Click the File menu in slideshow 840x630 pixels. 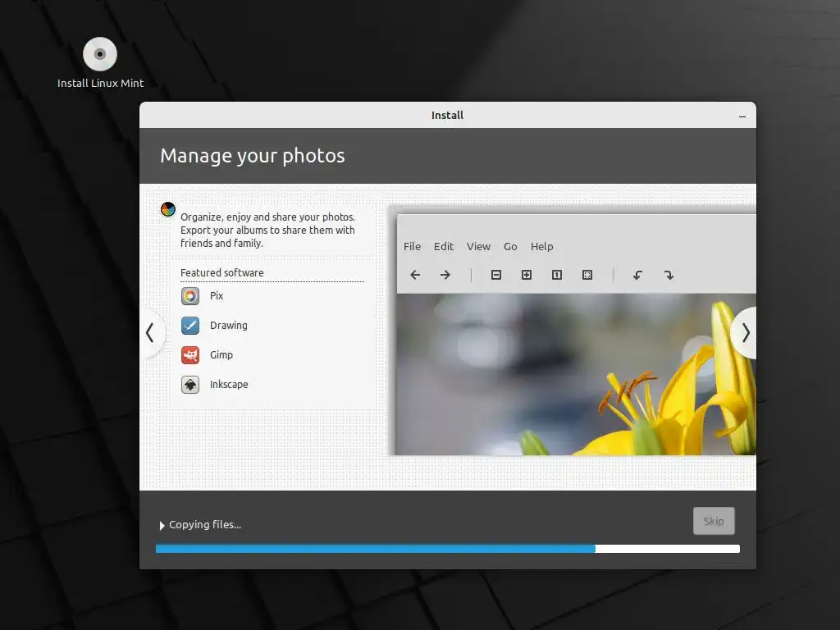[x=412, y=246]
